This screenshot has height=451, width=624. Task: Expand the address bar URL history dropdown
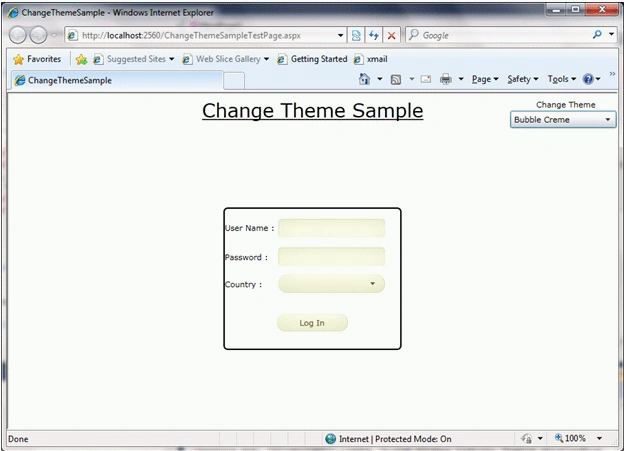pos(340,35)
